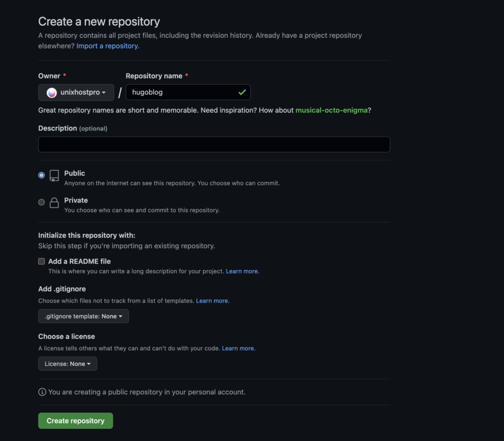Open 'Learn more' about .gitignore templates
Viewport: 504px width, 441px height.
[x=212, y=301]
